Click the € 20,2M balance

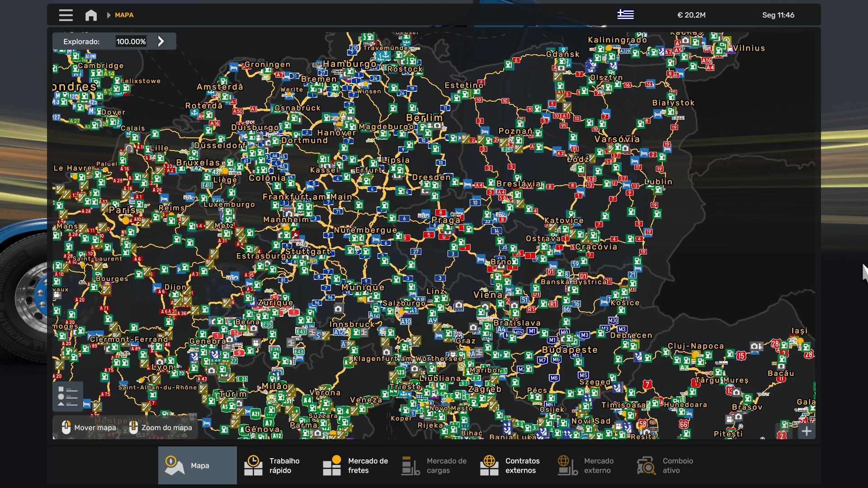tap(691, 15)
